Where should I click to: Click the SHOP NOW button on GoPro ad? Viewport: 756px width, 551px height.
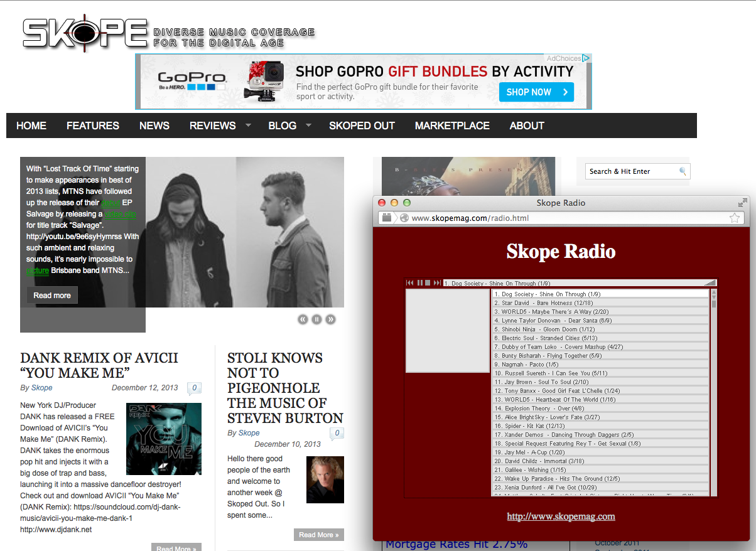click(536, 92)
